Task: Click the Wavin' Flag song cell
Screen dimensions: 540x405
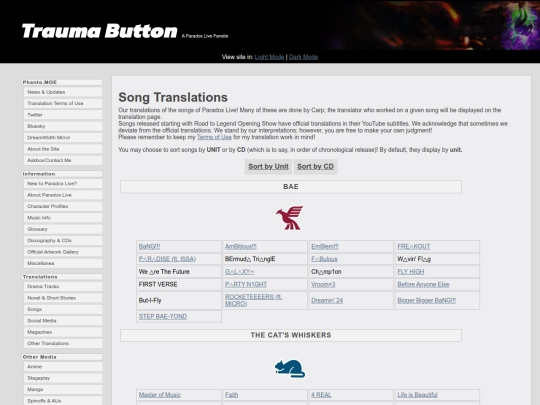Action: 437,259
